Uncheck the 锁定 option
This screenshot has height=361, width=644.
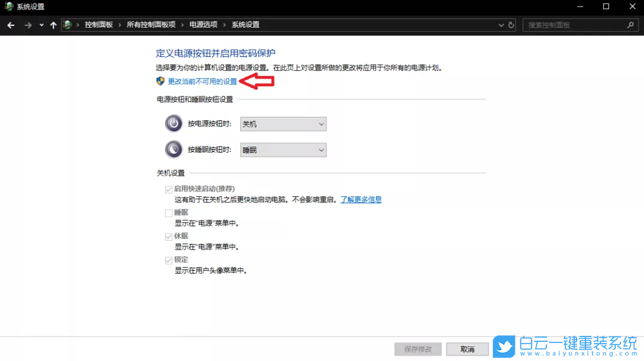point(169,260)
